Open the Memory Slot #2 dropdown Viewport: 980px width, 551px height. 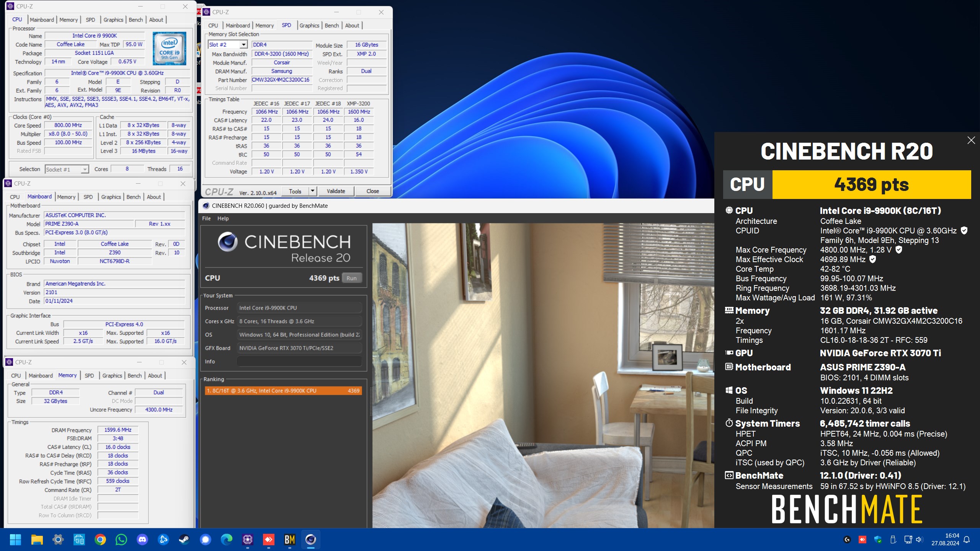(243, 45)
